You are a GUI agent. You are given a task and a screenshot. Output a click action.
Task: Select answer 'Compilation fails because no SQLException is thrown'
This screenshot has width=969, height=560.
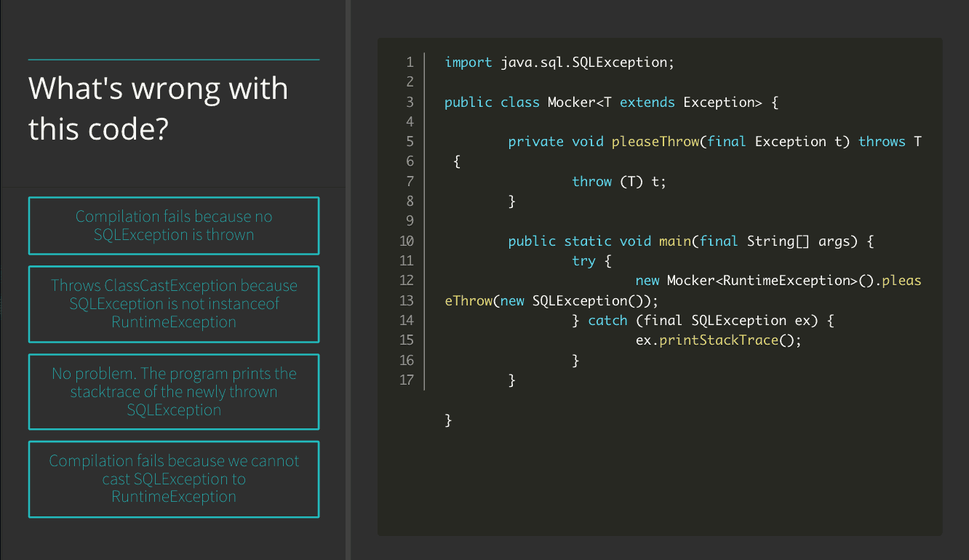[x=174, y=225]
